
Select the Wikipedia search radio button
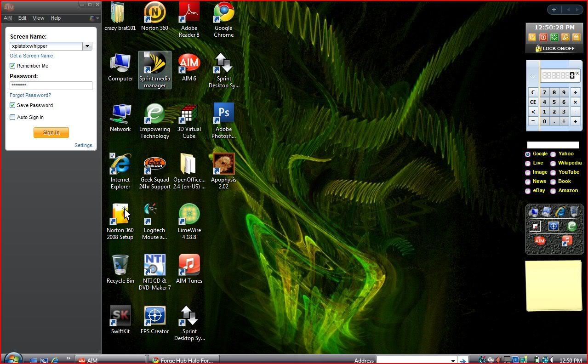click(x=553, y=164)
